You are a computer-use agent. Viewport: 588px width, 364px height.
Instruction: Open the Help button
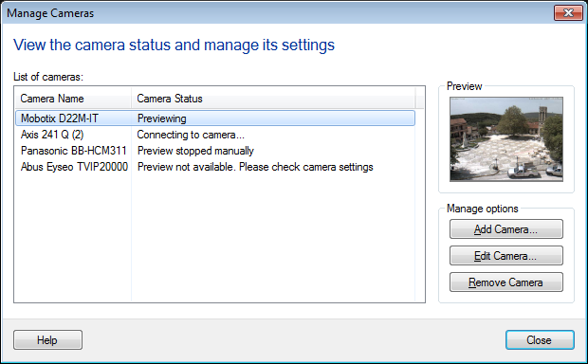(x=47, y=340)
